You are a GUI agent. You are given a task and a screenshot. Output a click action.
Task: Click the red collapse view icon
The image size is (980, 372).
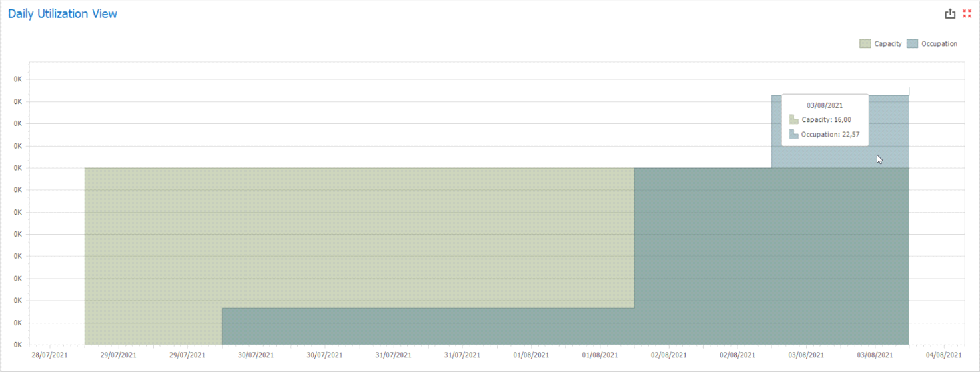967,13
